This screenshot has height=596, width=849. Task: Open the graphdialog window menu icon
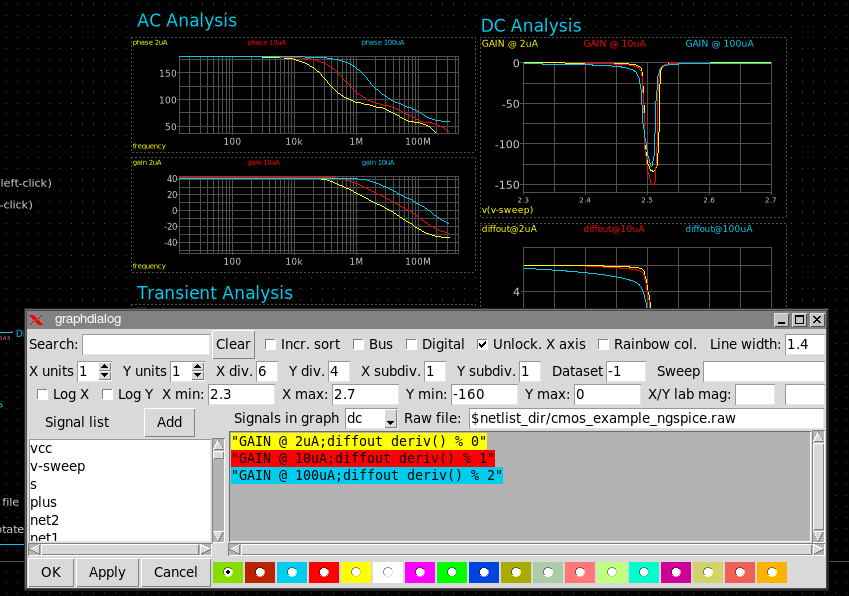tap(37, 320)
